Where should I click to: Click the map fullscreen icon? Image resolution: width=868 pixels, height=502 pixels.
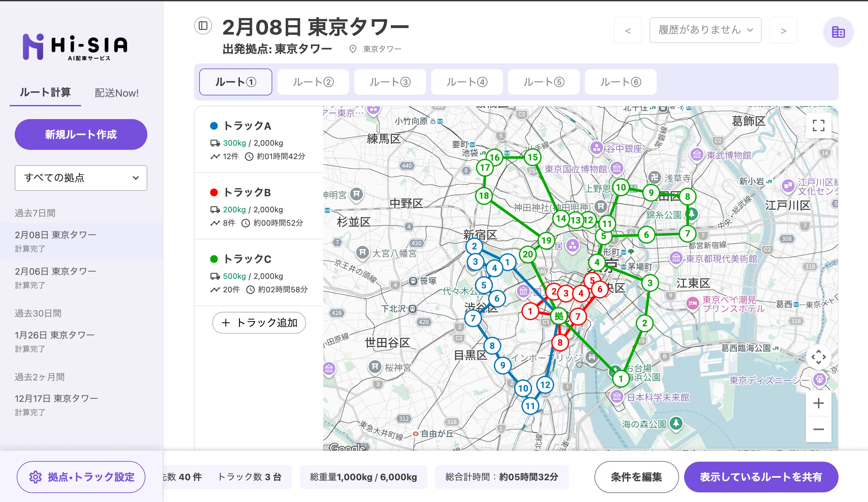point(818,126)
